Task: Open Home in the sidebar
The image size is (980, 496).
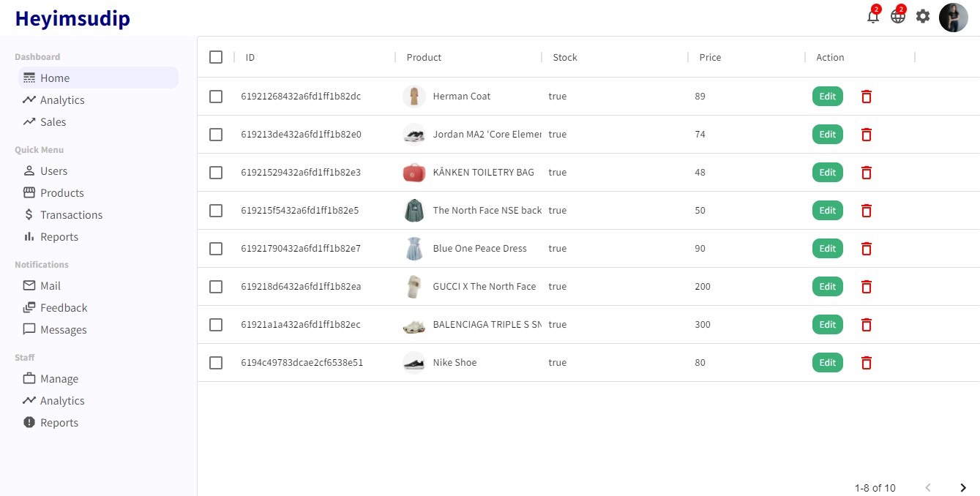Action: 98,78
